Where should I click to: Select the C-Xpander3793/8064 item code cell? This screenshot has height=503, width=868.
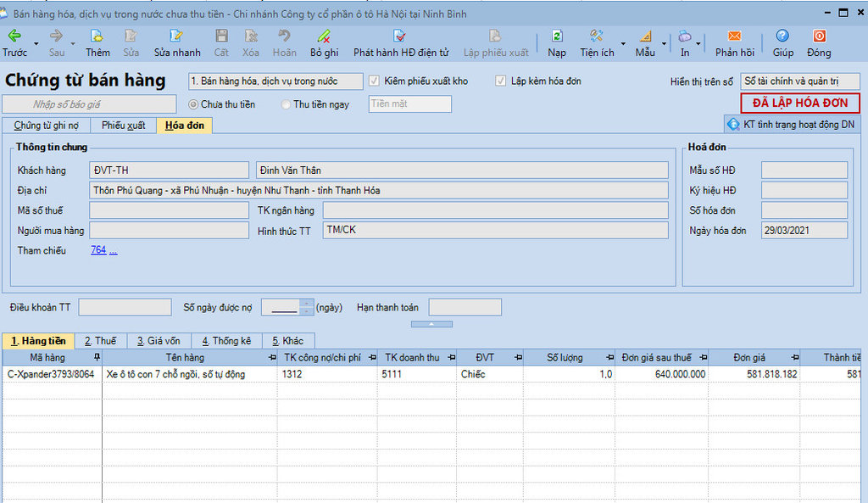coord(52,374)
